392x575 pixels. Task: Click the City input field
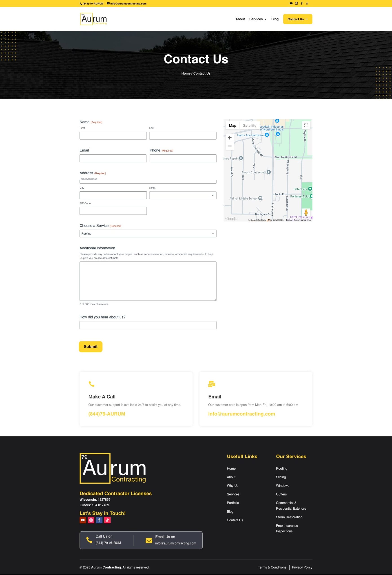[113, 195]
